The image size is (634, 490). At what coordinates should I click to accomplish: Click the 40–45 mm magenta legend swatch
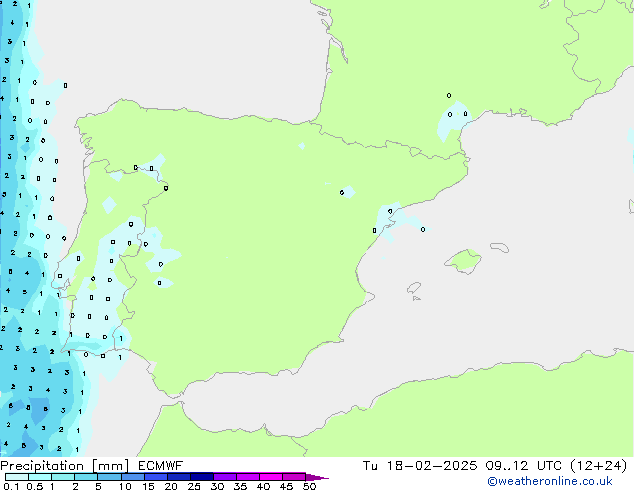coord(271,477)
